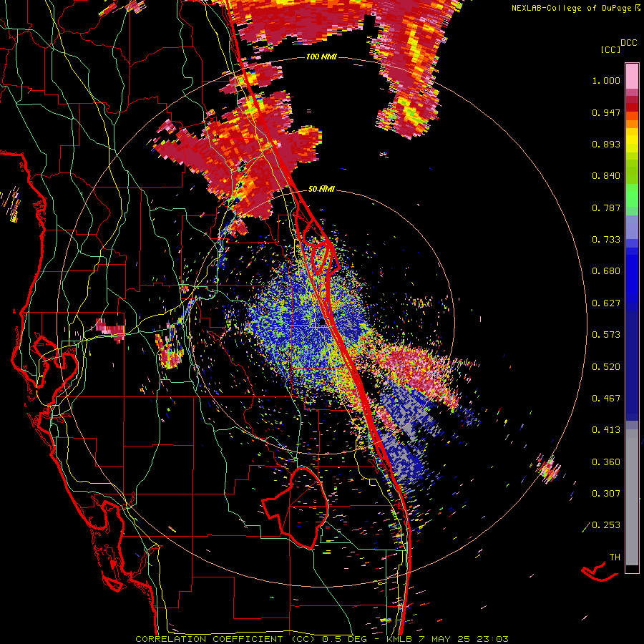Click the 0.733 scale value
The width and height of the screenshot is (644, 644).
[606, 240]
